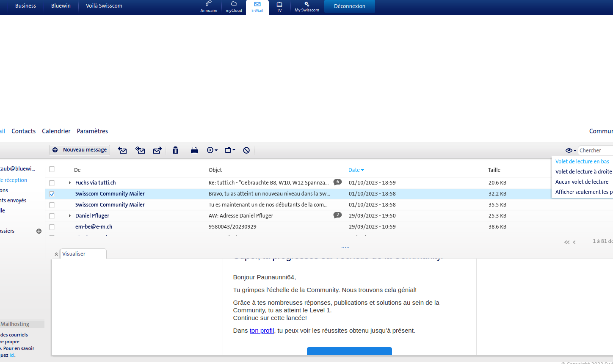This screenshot has width=613, height=364.
Task: Expand the Daniel Pfluger conversation
Action: click(70, 216)
